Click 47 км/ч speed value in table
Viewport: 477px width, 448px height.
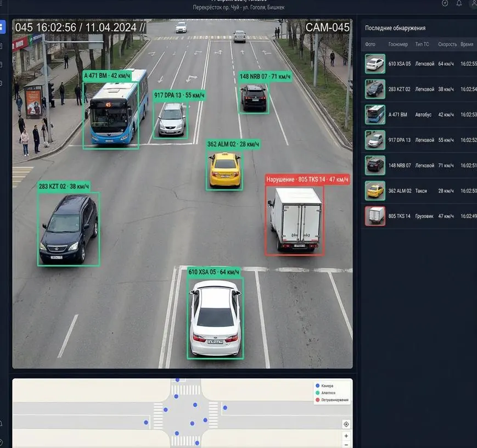click(446, 216)
